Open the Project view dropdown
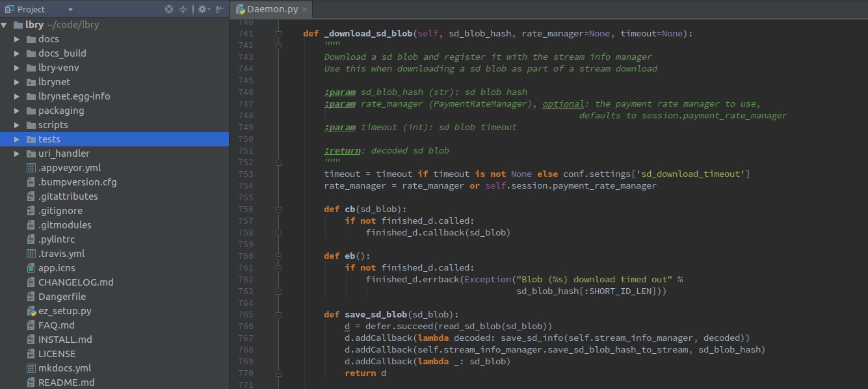The height and width of the screenshot is (389, 868). 70,10
